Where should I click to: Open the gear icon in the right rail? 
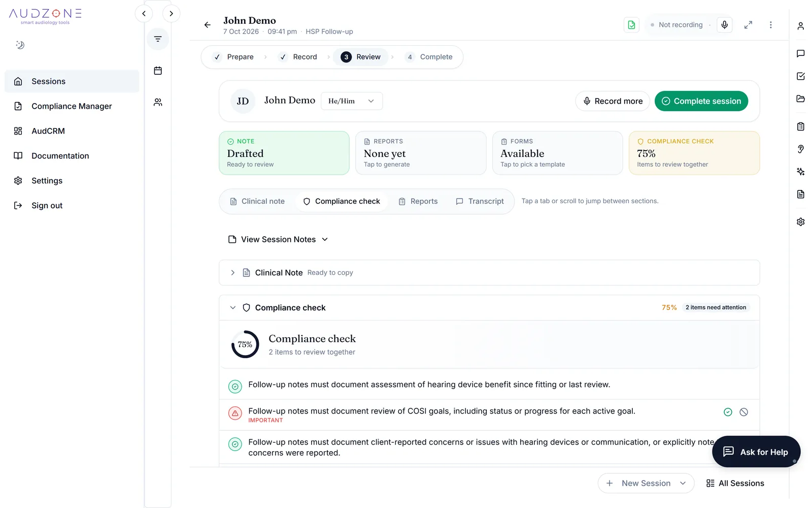pos(800,222)
